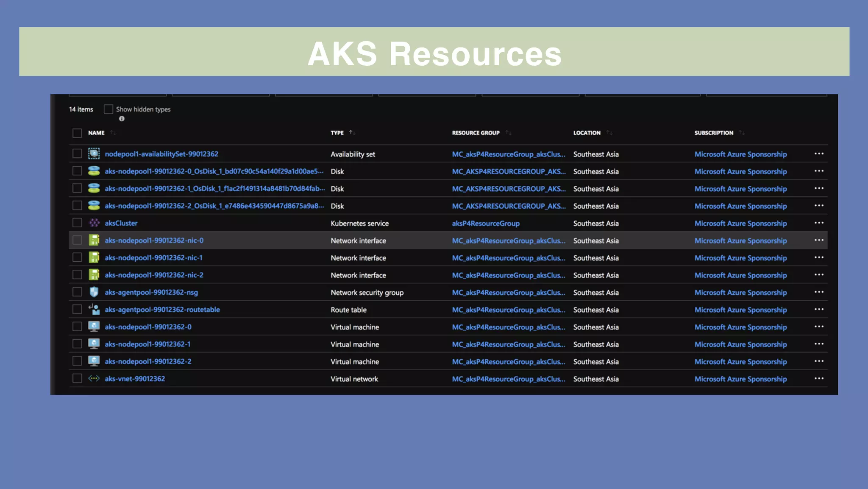
Task: Select the checkbox for virtual machine aks-nodepool1-99012362-1
Action: point(77,344)
